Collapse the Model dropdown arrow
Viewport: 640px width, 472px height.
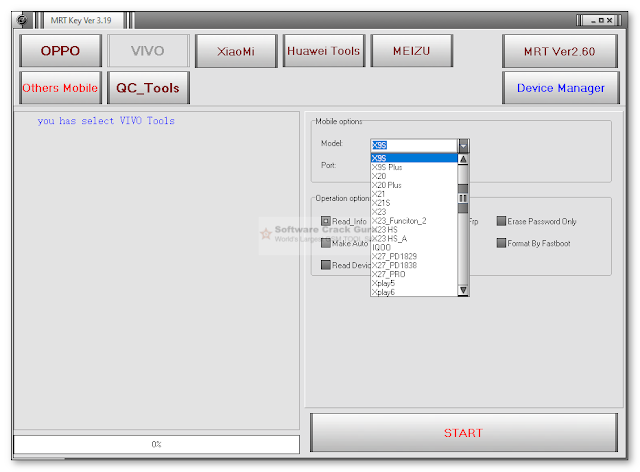(463, 145)
